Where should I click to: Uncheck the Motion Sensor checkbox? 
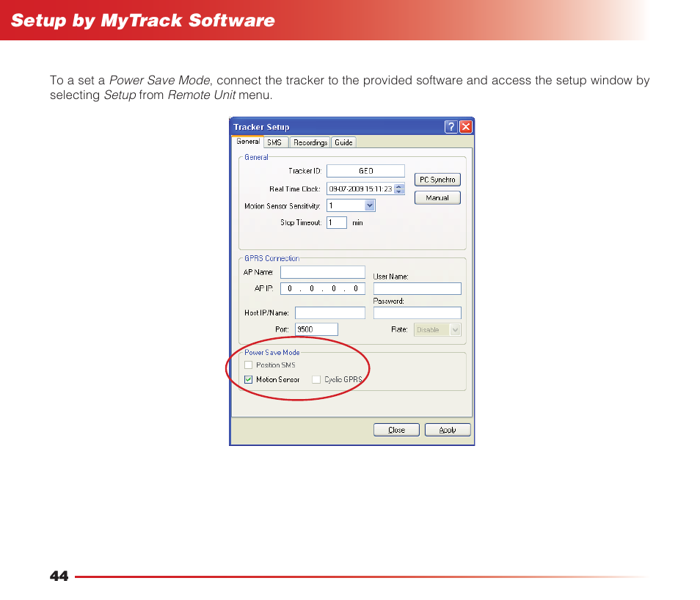(x=249, y=379)
